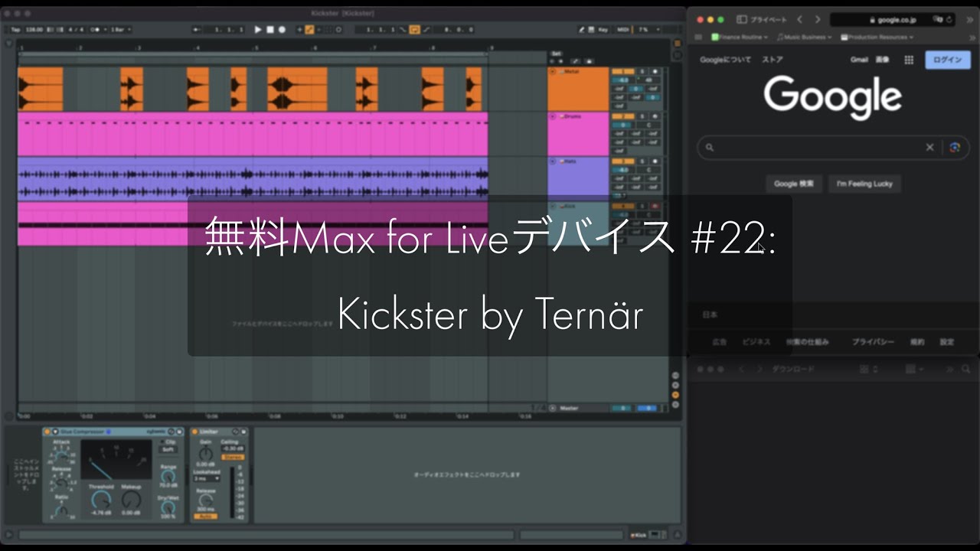The image size is (980, 551).
Task: Solo the Drums track
Action: (643, 116)
